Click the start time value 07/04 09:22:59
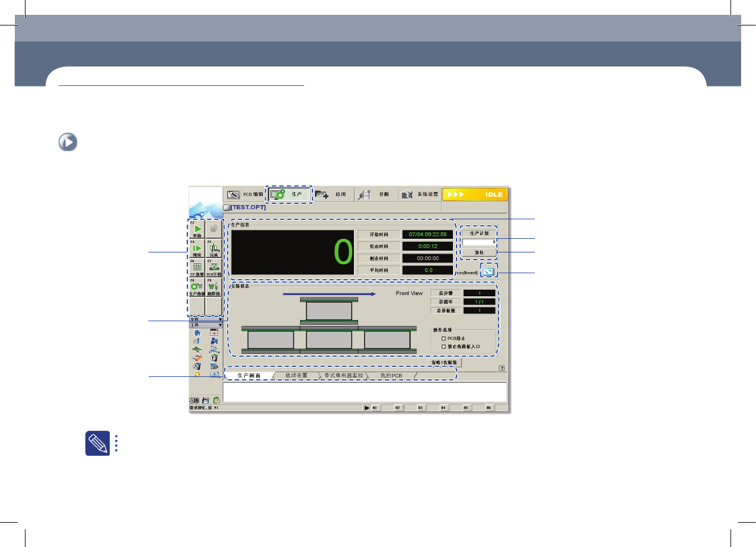 pos(428,234)
